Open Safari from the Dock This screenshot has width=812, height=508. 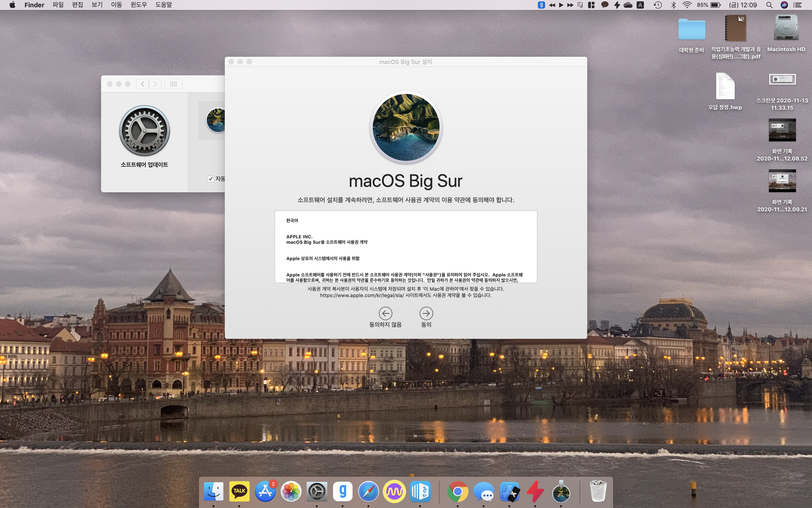(x=368, y=491)
